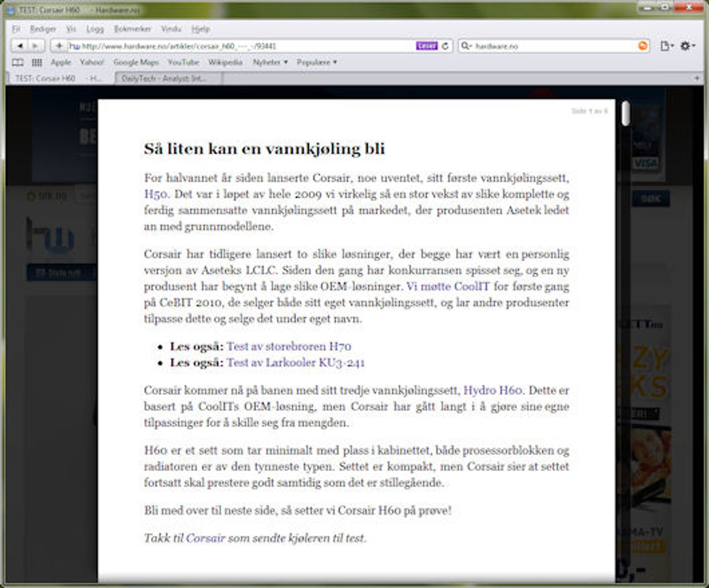The width and height of the screenshot is (709, 588).
Task: Click the VISA ad behind the reader
Action: click(645, 163)
